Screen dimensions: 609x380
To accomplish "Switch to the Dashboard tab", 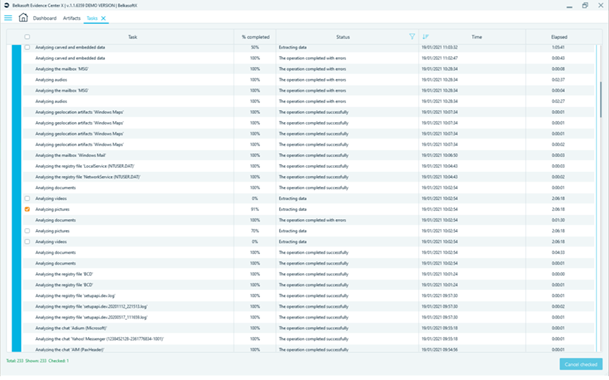I will point(45,18).
